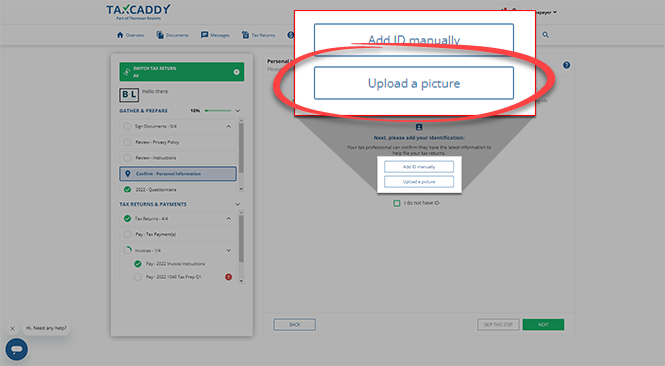Click the B|L firm logo thumbnail

[129, 95]
